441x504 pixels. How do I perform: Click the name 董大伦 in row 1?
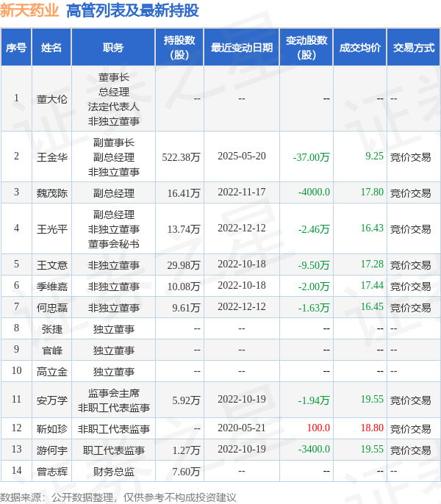click(x=51, y=99)
